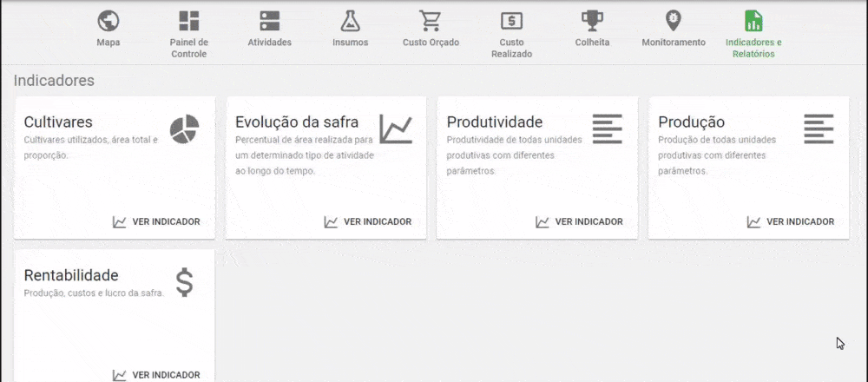868x382 pixels.
Task: Click the Produtividade bar list icon
Action: tap(608, 128)
